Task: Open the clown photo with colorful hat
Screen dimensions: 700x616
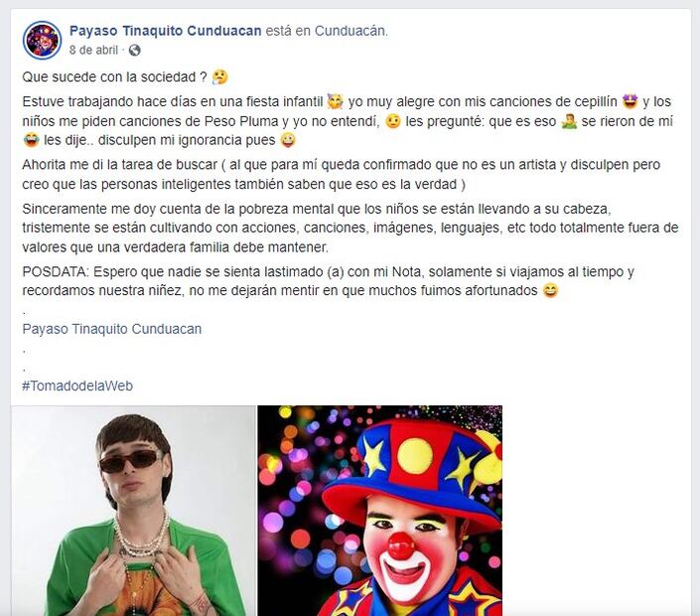Action: (380, 511)
